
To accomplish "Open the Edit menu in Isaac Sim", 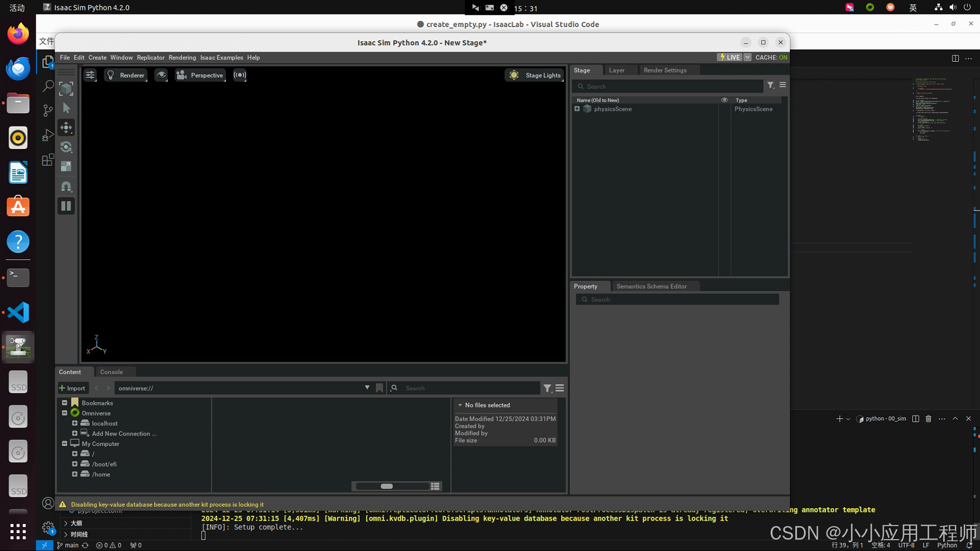I will [79, 57].
